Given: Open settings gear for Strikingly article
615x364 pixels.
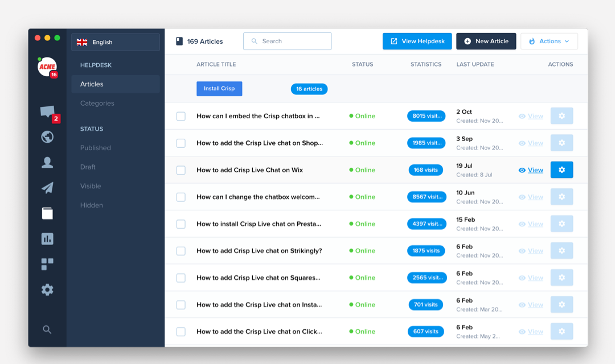Looking at the screenshot, I should tap(561, 251).
